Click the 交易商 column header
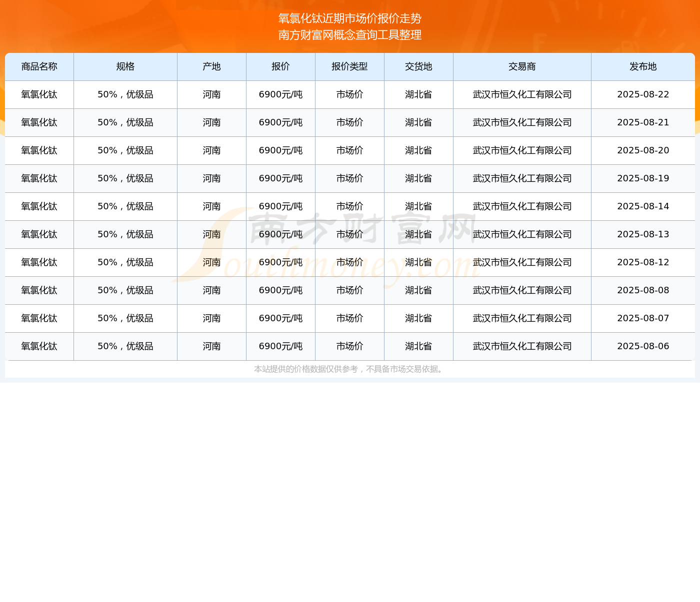The width and height of the screenshot is (700, 602). point(522,66)
